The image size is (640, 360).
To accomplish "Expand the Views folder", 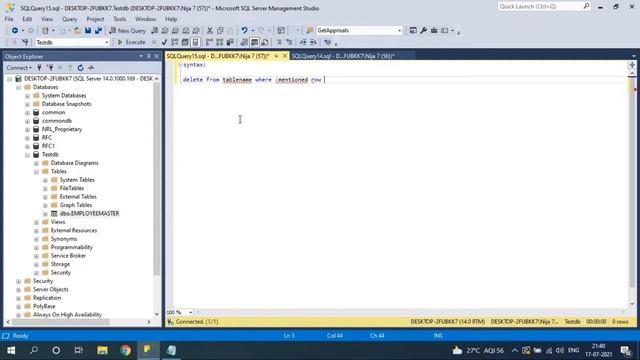I will 36,222.
